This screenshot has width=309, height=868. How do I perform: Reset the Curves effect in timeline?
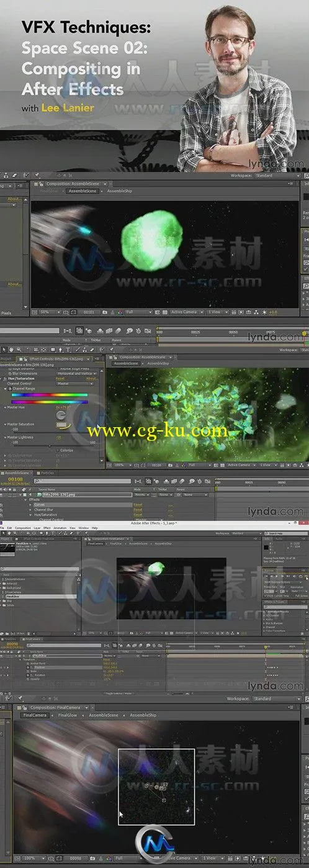click(138, 504)
